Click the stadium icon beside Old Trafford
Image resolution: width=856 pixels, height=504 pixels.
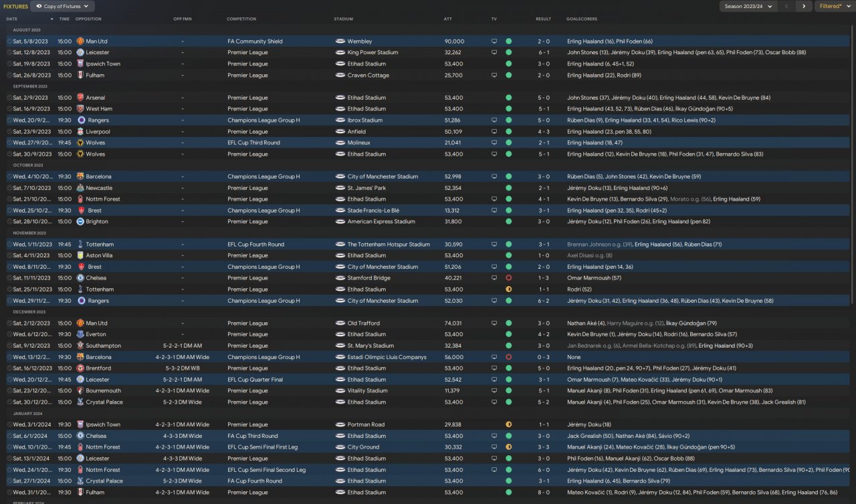340,323
